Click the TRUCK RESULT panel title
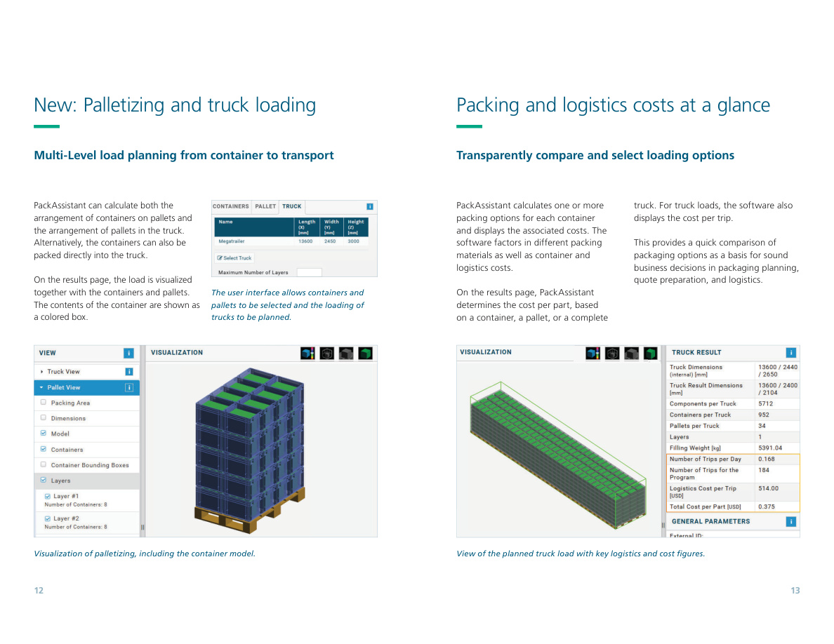The width and height of the screenshot is (834, 644). point(696,352)
